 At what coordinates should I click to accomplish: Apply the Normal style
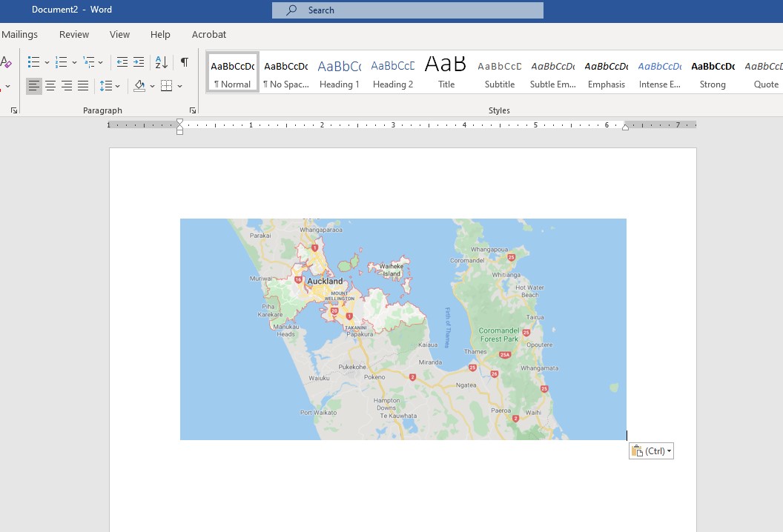(233, 72)
